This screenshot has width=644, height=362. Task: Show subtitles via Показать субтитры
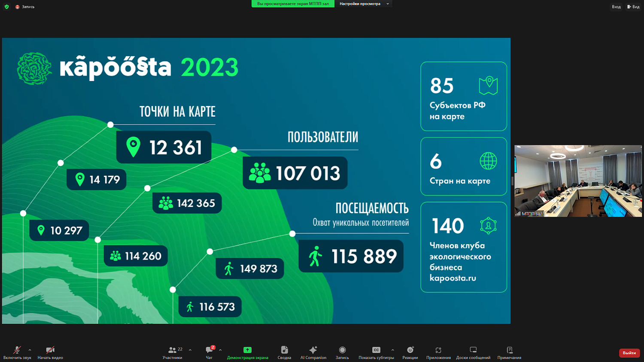coord(376,352)
